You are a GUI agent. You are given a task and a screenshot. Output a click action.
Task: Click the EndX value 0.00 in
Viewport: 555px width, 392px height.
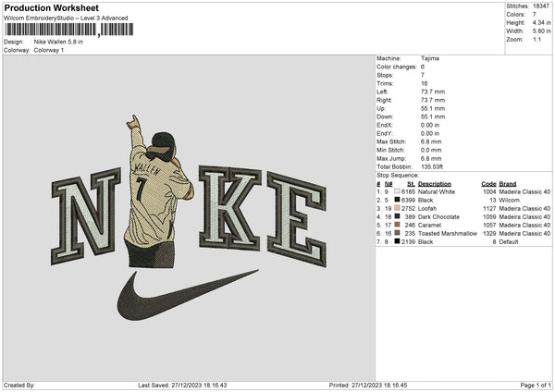(430, 125)
